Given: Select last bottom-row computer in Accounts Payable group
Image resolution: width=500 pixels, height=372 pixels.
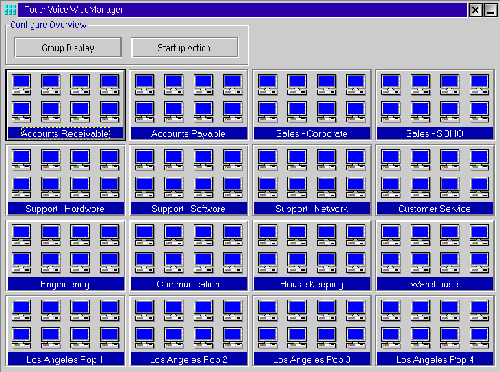Looking at the screenshot, I should pyautogui.click(x=232, y=112).
